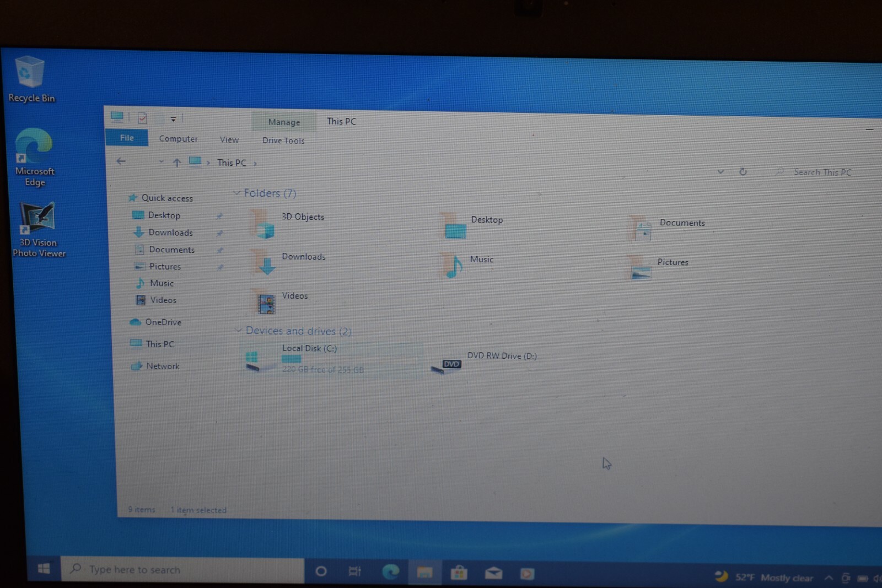Open the Recycle Bin desktop icon
Screen dimensions: 882x588
[x=31, y=79]
